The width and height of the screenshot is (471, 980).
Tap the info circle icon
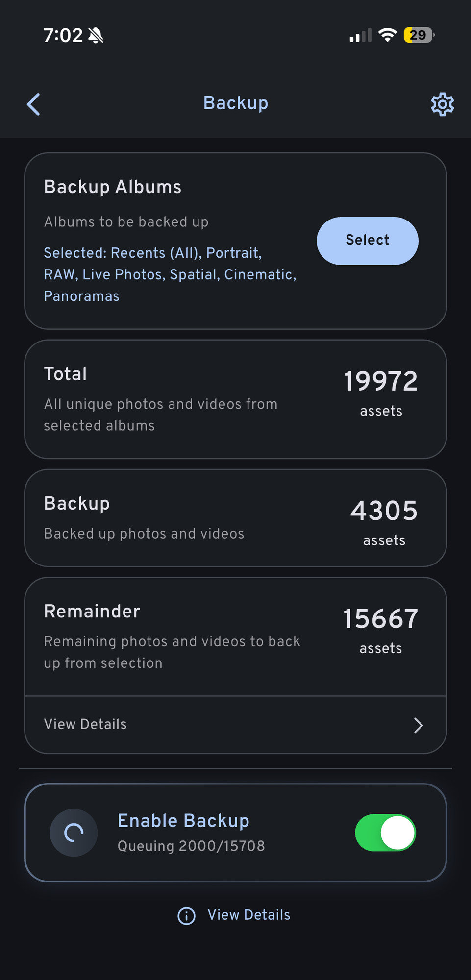point(186,915)
